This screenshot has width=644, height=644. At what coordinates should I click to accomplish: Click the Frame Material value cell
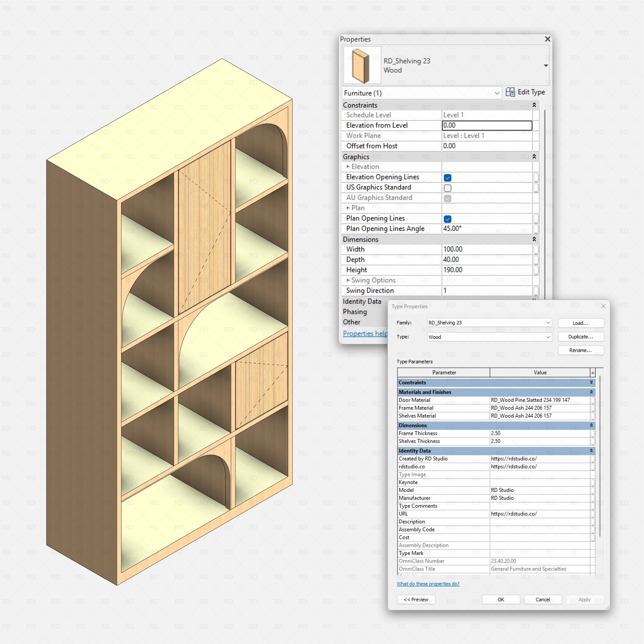tap(540, 408)
